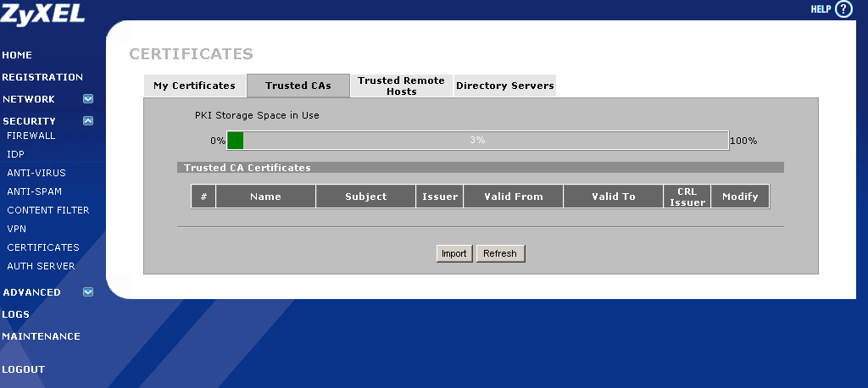Click the Issuer column header

tap(440, 197)
